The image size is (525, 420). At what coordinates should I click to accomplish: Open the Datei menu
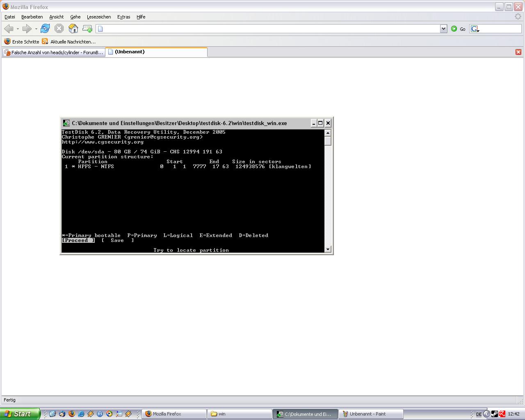pos(10,17)
